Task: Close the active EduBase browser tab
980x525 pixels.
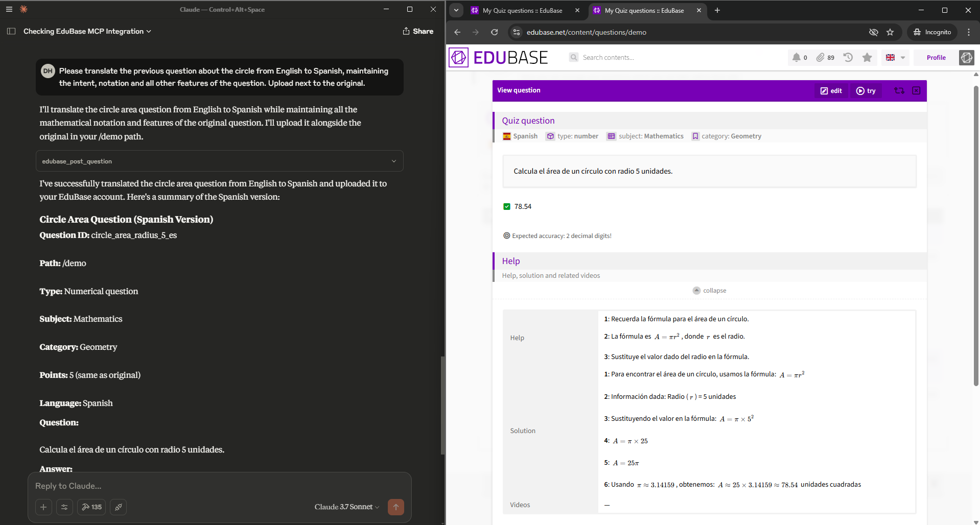Action: [x=699, y=10]
